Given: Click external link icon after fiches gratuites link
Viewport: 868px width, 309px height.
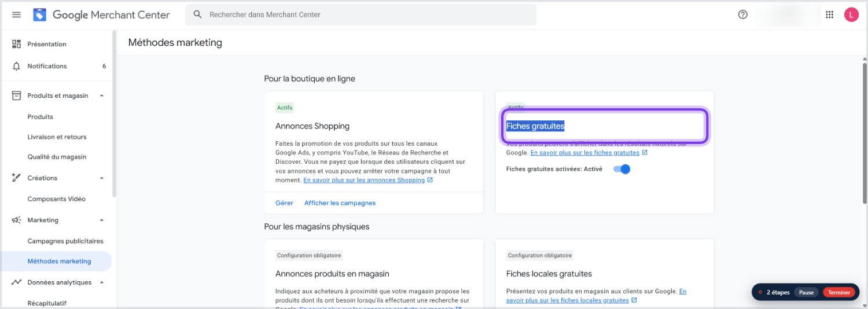Looking at the screenshot, I should pyautogui.click(x=645, y=153).
